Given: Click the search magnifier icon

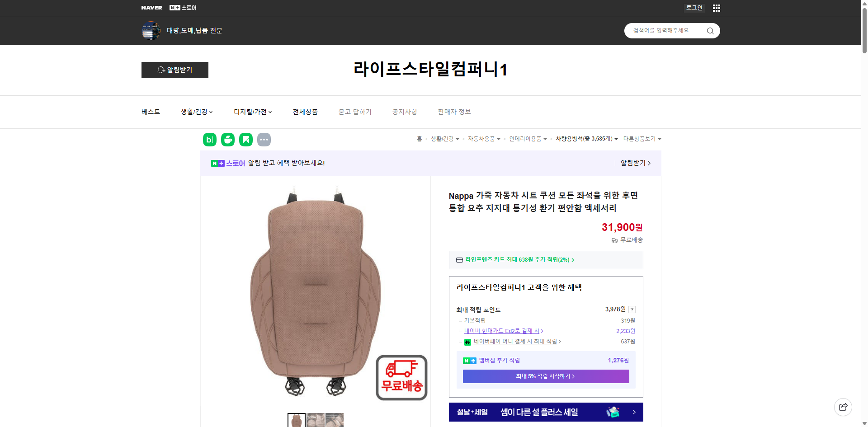Looking at the screenshot, I should tap(710, 30).
